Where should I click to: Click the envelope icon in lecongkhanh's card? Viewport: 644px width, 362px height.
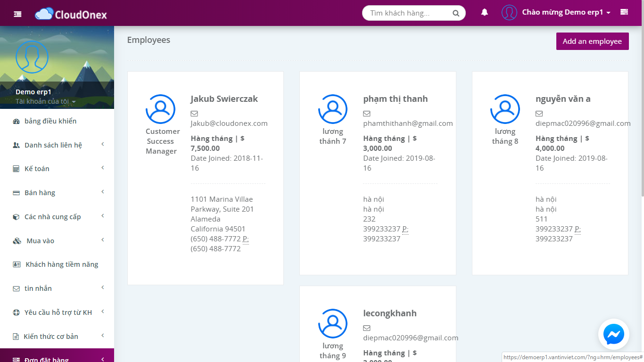(367, 328)
